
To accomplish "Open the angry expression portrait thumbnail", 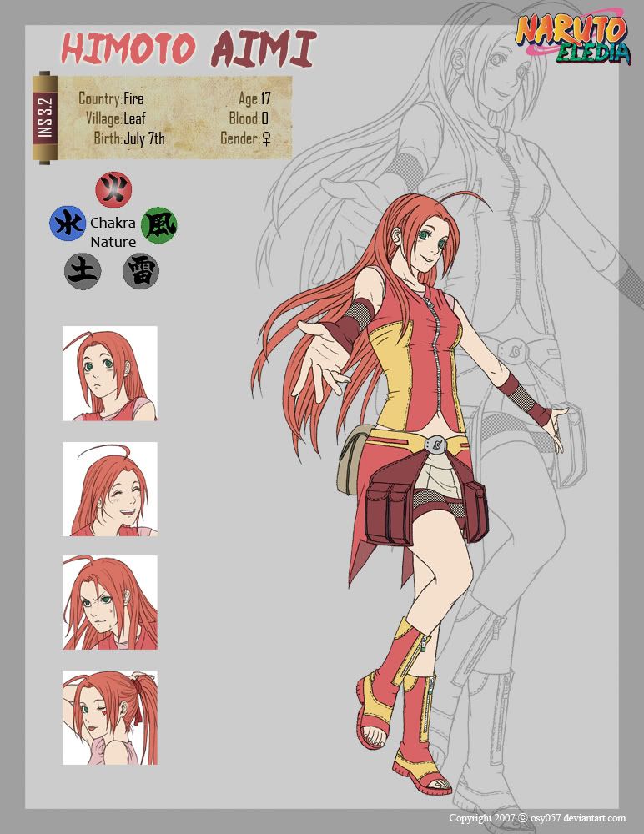I will click(110, 603).
